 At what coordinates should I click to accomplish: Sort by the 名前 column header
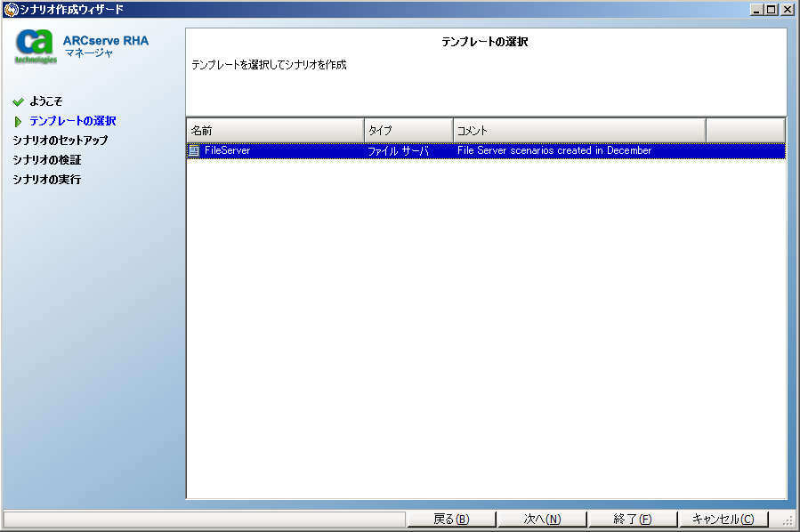coord(276,131)
